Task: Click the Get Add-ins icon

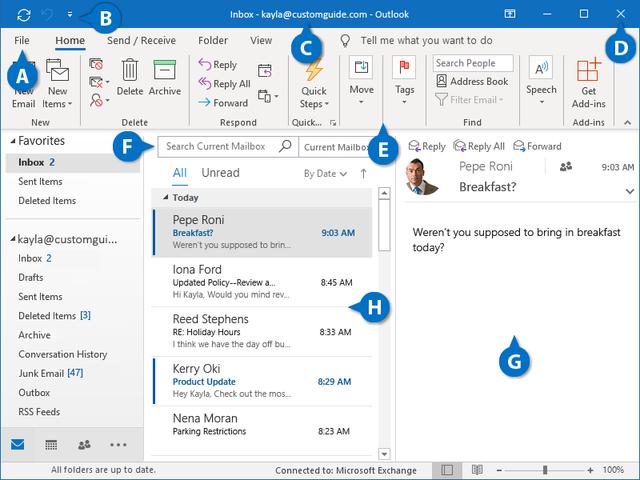Action: tap(589, 70)
